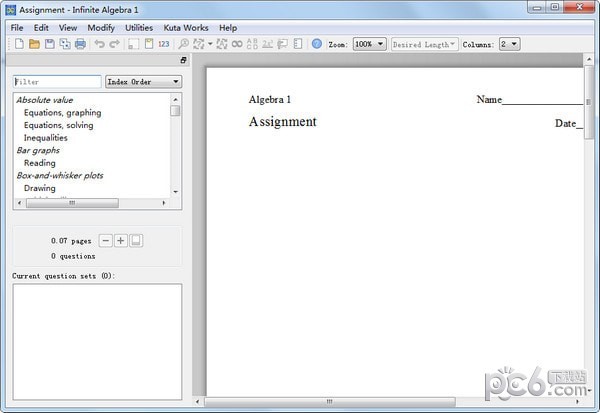Click the magnifier preview icon
The image size is (600, 413).
[183, 44]
